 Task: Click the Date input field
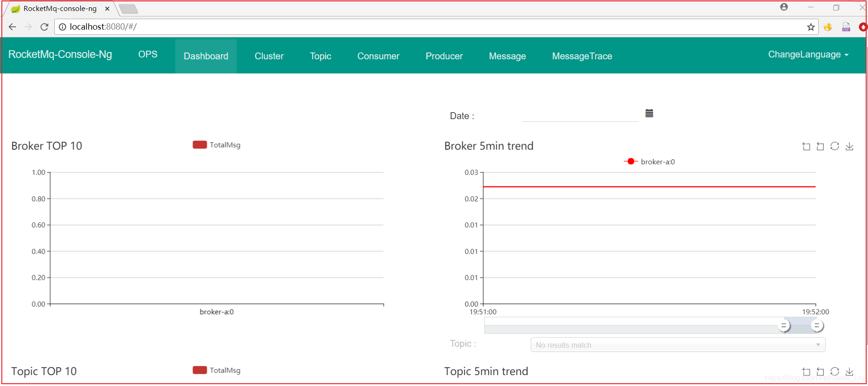pyautogui.click(x=580, y=115)
